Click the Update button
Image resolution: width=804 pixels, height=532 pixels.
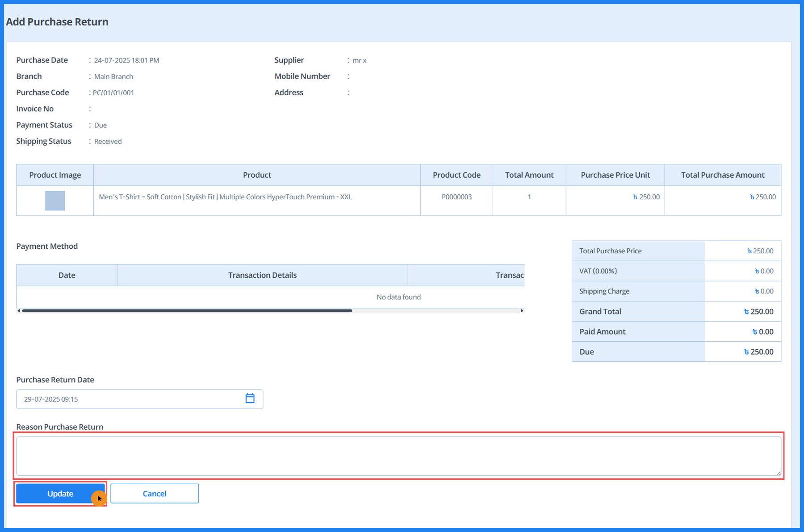coord(60,494)
